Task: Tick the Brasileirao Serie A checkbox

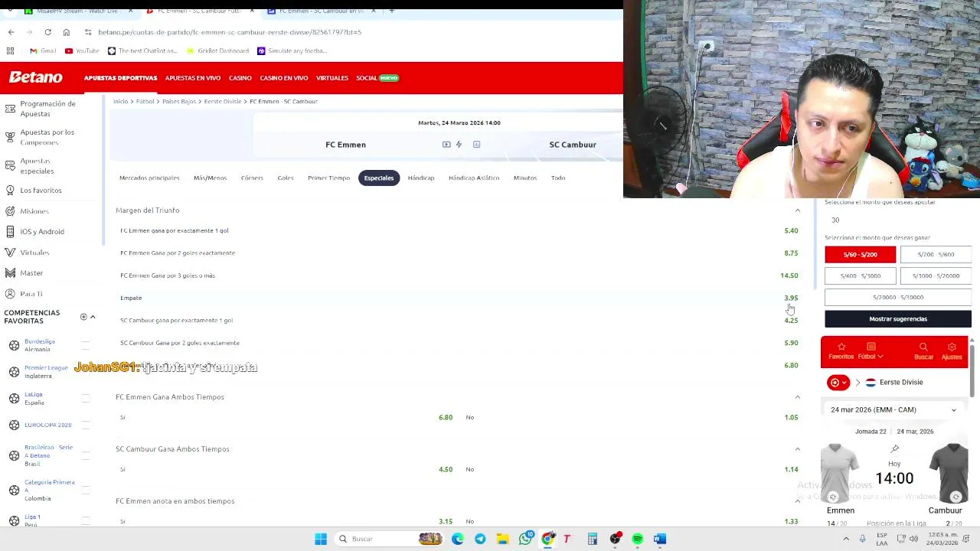Action: pos(86,455)
